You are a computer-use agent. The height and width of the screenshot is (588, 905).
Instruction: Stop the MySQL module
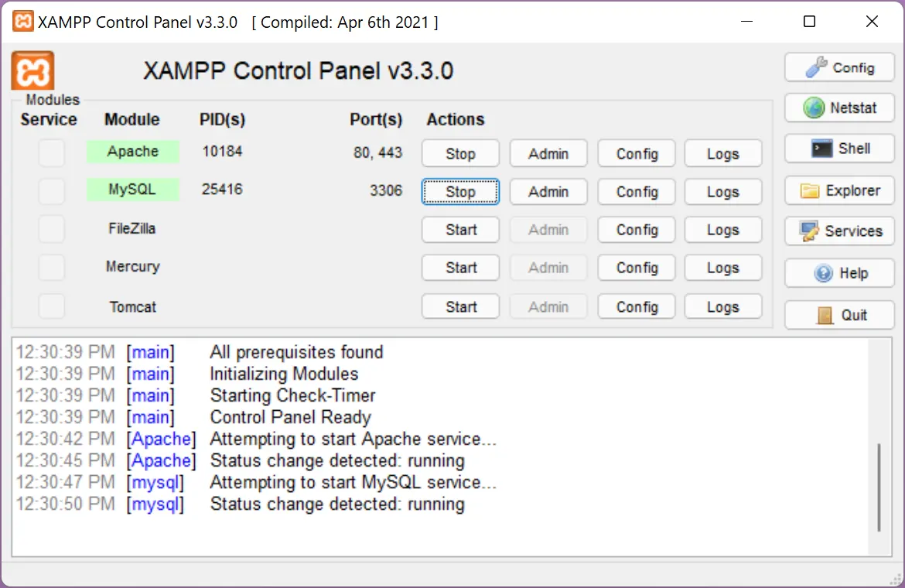(x=460, y=192)
